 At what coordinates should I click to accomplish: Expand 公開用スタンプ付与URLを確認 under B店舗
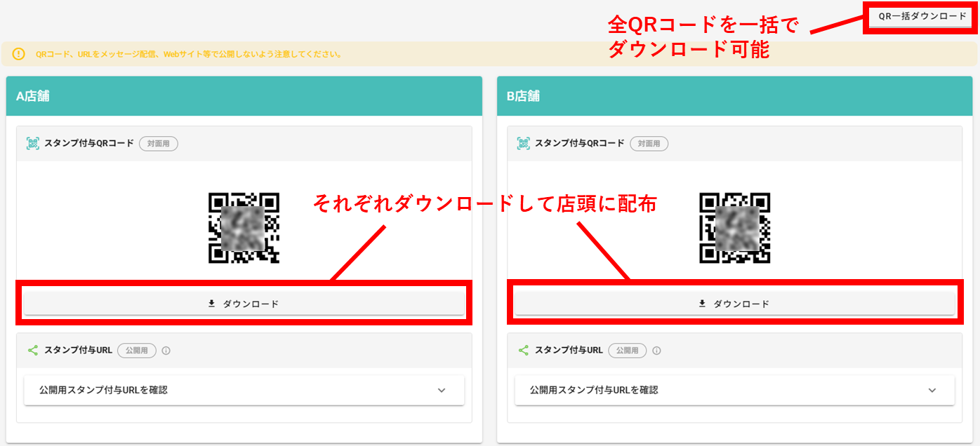735,390
